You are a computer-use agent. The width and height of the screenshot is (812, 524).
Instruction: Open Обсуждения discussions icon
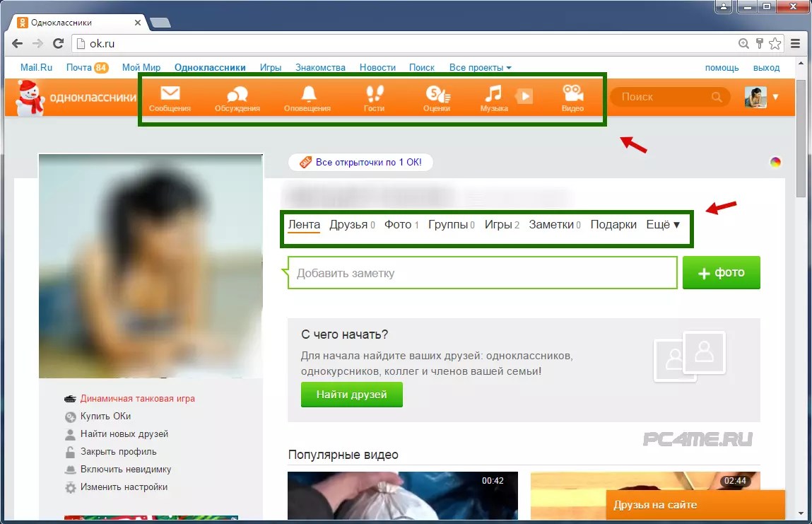(237, 98)
